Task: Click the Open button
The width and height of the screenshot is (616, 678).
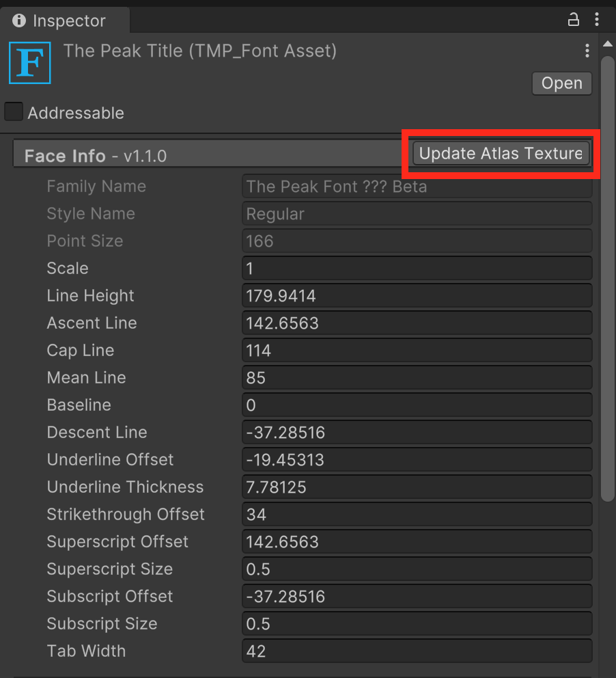Action: 561,83
